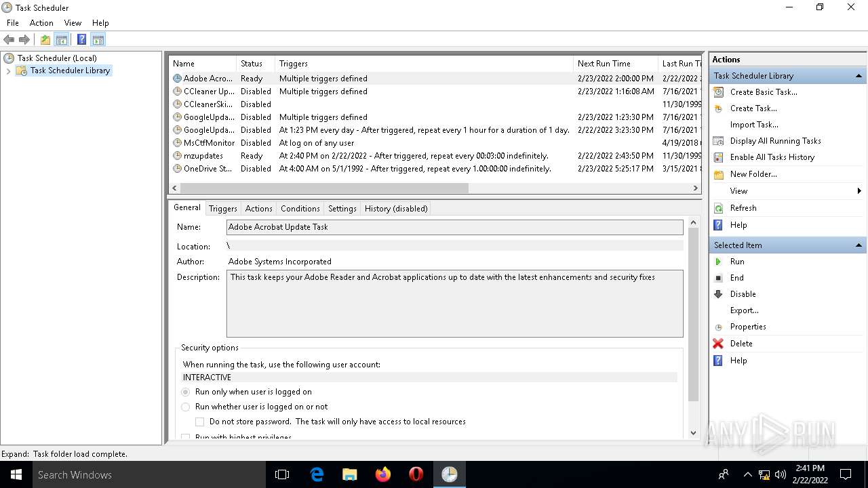Click the Disable down-arrow icon

(719, 294)
